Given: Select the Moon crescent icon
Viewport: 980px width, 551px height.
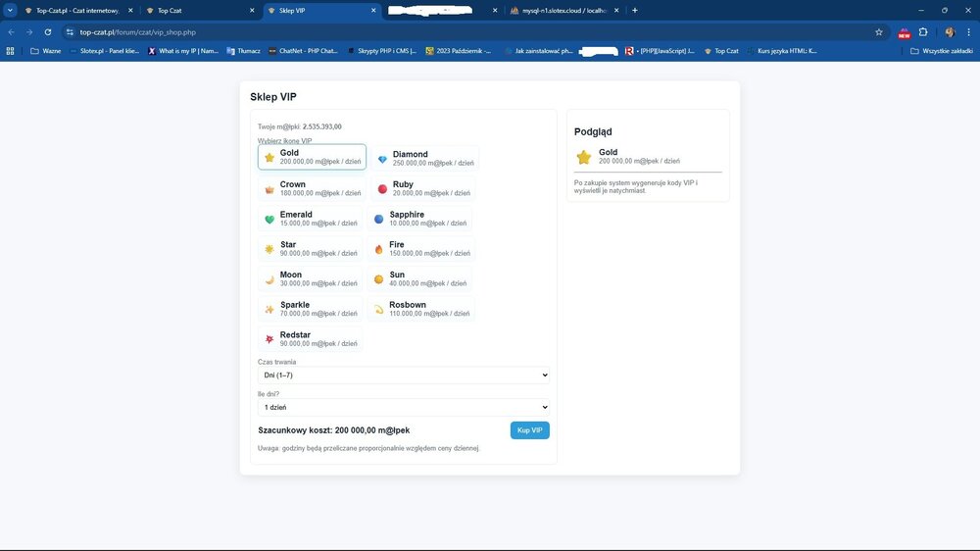Looking at the screenshot, I should [x=269, y=279].
